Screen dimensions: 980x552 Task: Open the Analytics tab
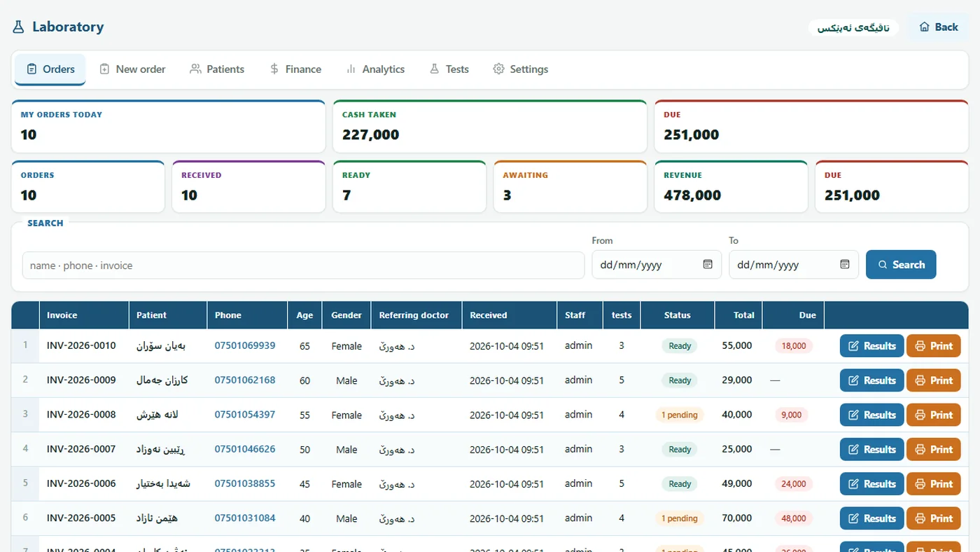point(375,69)
